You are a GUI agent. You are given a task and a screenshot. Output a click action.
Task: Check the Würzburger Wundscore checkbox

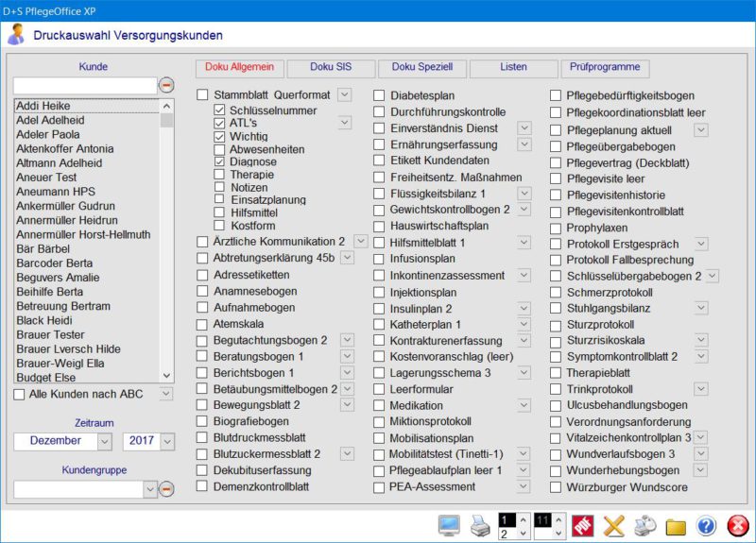(556, 487)
